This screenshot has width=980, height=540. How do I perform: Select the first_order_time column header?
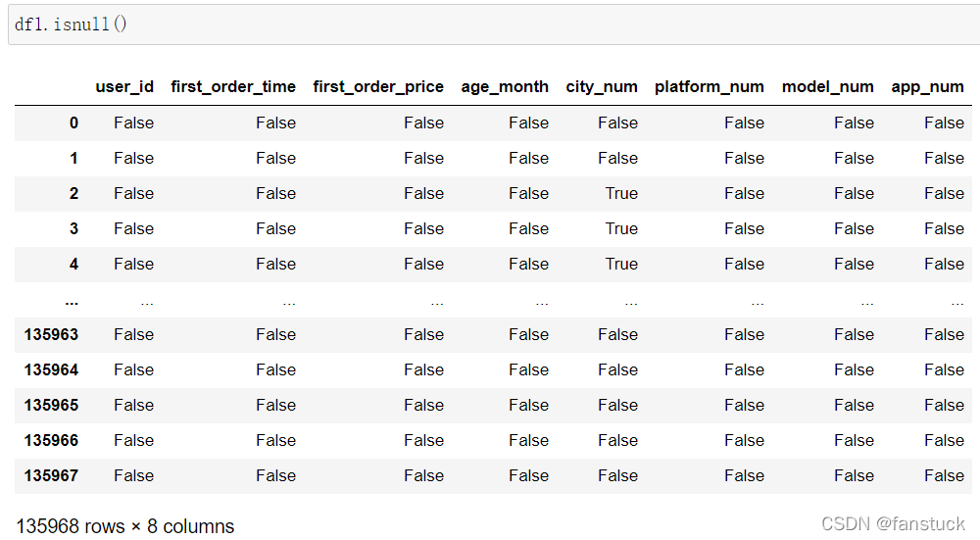pos(233,87)
